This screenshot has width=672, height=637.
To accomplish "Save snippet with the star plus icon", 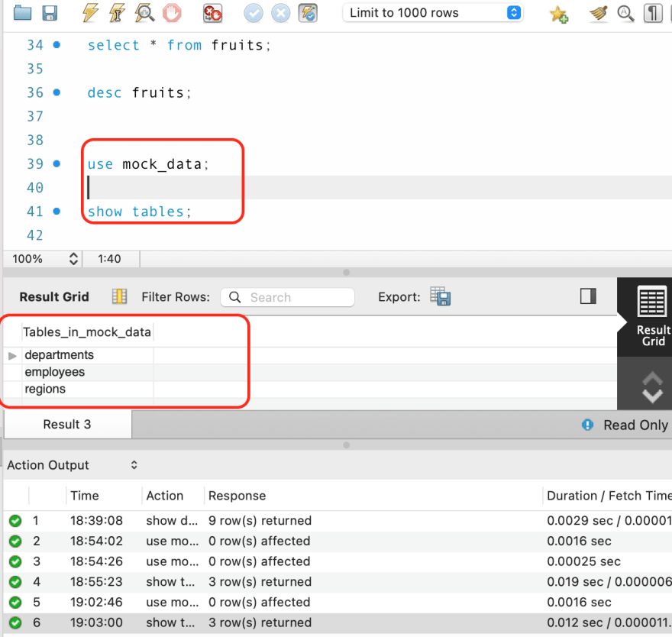I will coord(559,15).
